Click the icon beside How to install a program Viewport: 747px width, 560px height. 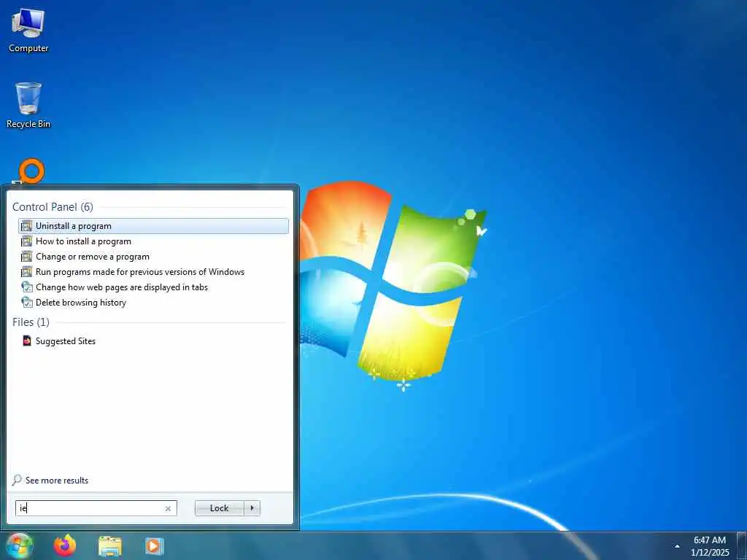[x=27, y=241]
